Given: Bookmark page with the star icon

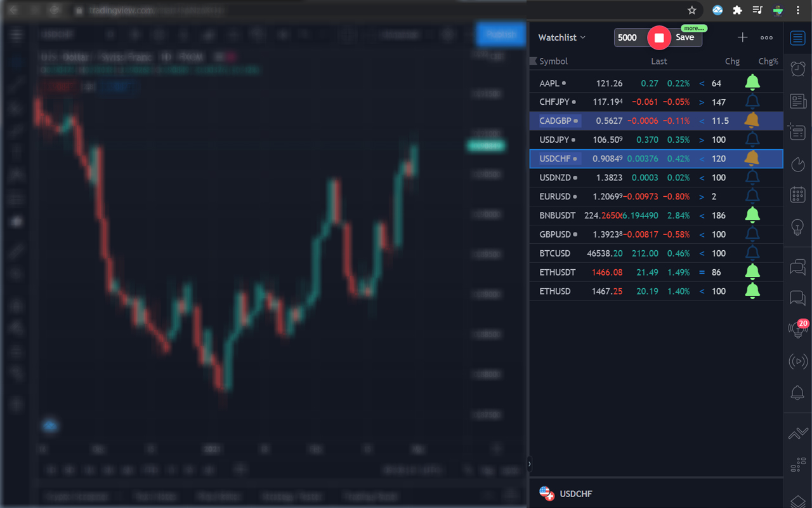Looking at the screenshot, I should coord(692,10).
